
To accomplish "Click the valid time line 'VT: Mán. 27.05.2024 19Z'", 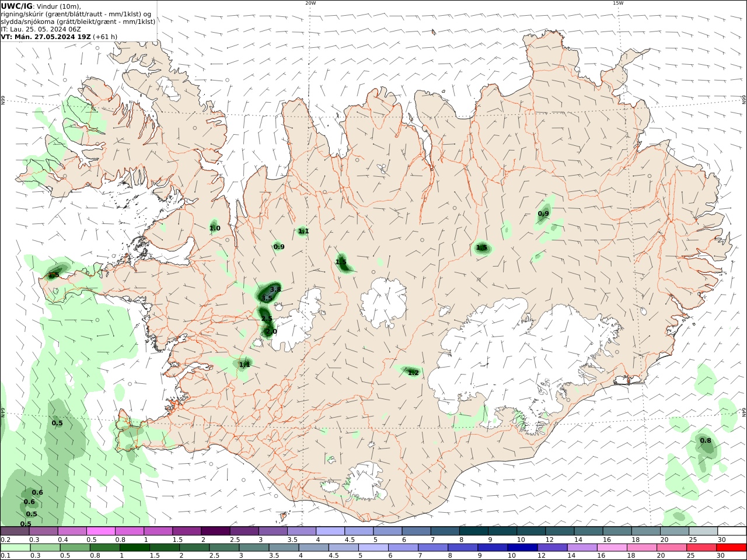I will tap(46, 37).
